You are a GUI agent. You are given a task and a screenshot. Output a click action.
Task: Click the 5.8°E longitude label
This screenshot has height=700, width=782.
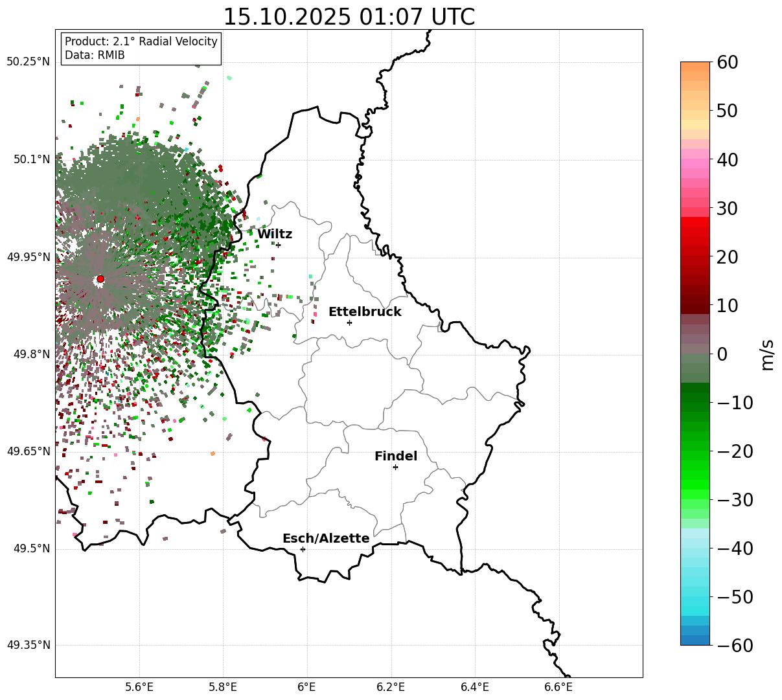(x=223, y=687)
